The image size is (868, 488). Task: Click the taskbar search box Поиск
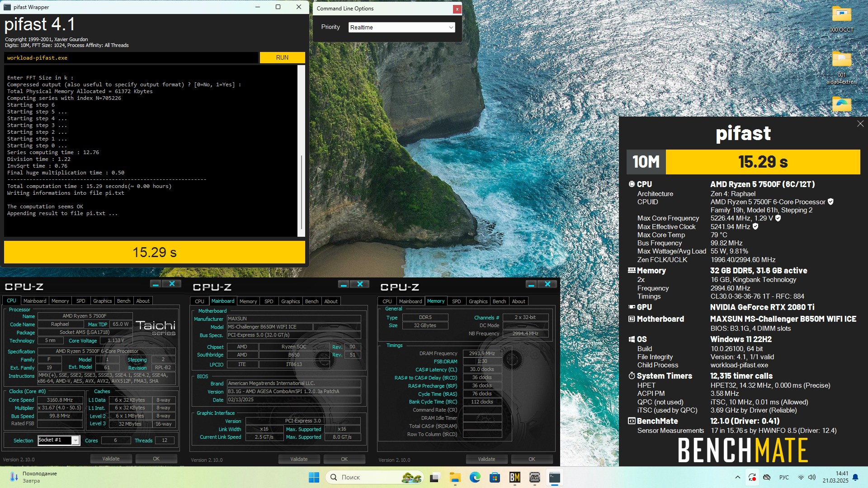(x=374, y=477)
